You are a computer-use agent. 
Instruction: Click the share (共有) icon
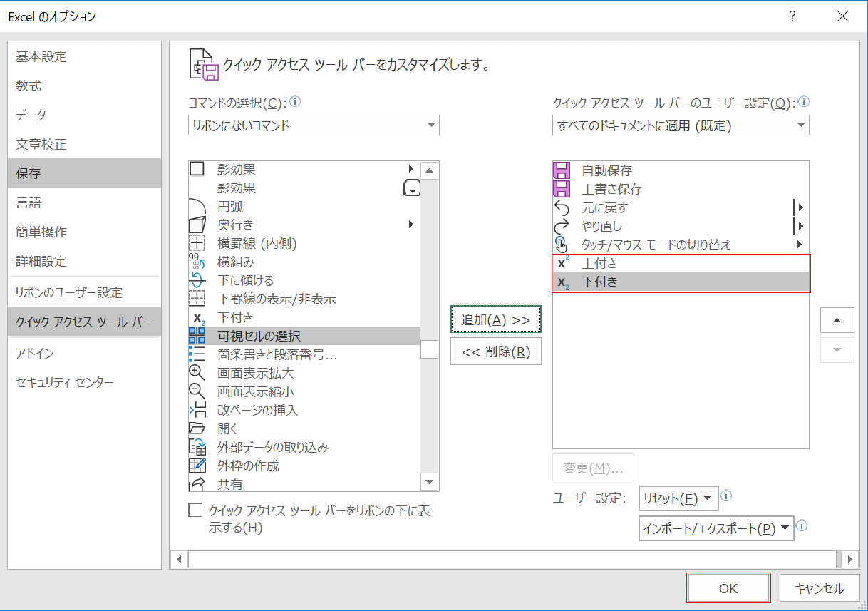[x=197, y=484]
